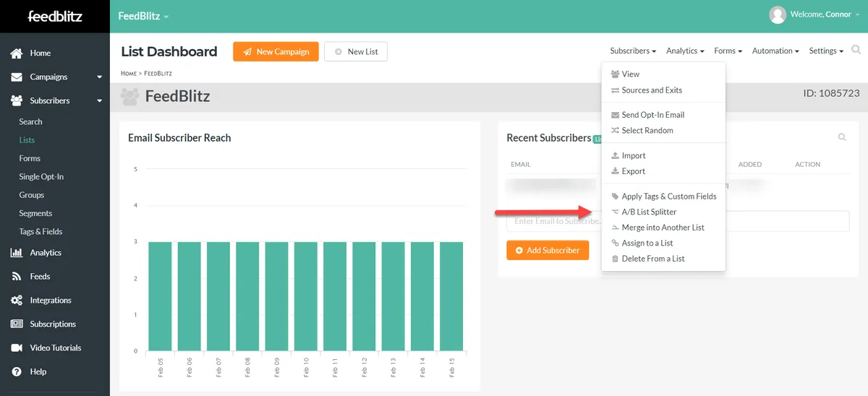
Task: Click the Add Subscriber button
Action: click(548, 251)
